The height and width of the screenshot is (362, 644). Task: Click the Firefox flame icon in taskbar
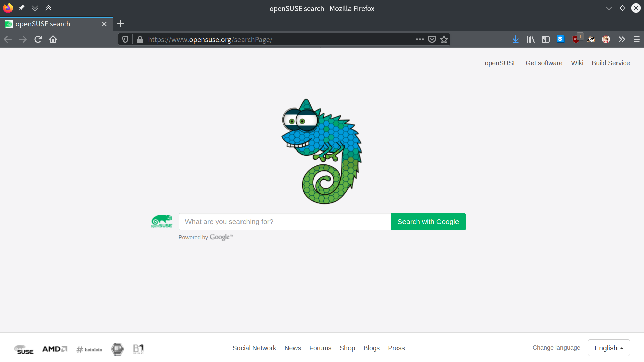7,7
